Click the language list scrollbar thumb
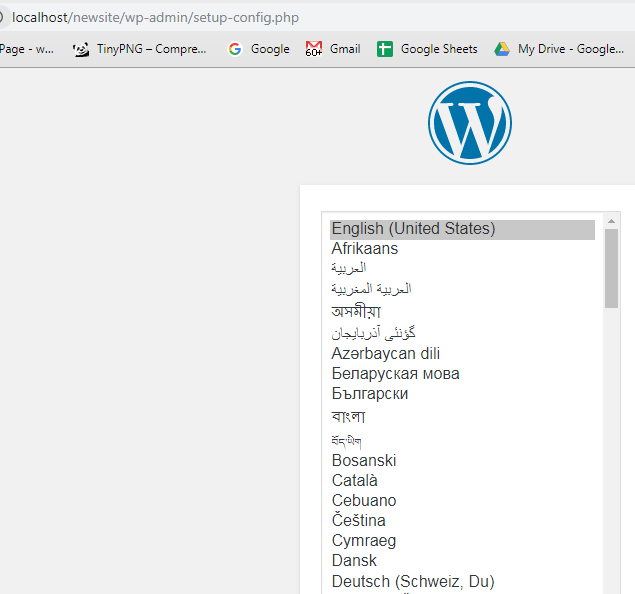This screenshot has height=594, width=635. click(612, 268)
